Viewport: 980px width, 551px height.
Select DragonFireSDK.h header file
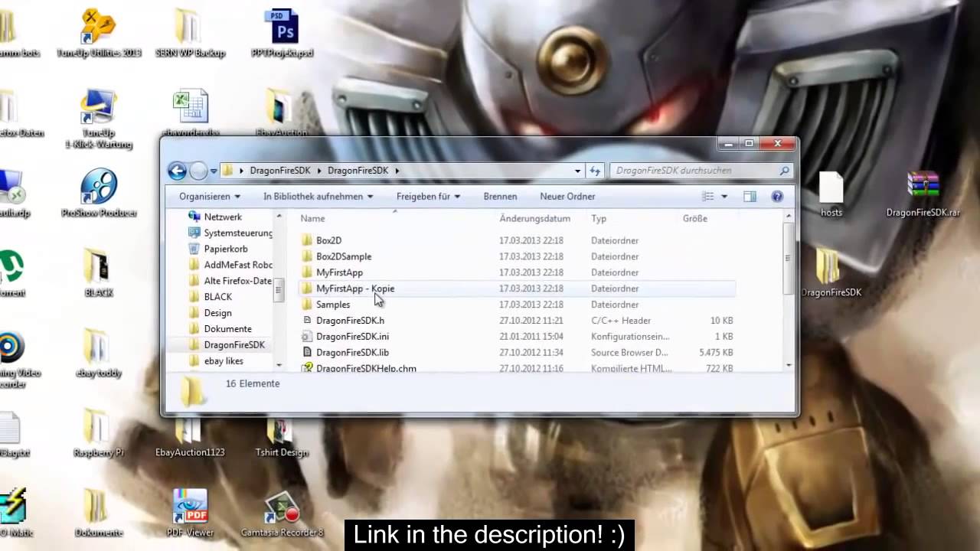click(517, 321)
